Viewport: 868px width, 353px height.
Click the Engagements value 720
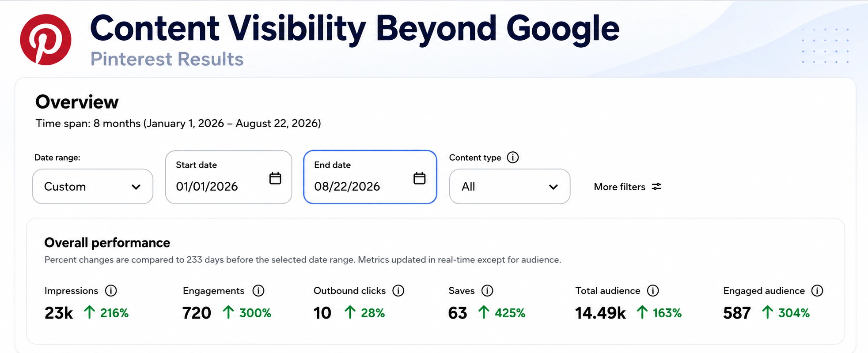pyautogui.click(x=197, y=313)
